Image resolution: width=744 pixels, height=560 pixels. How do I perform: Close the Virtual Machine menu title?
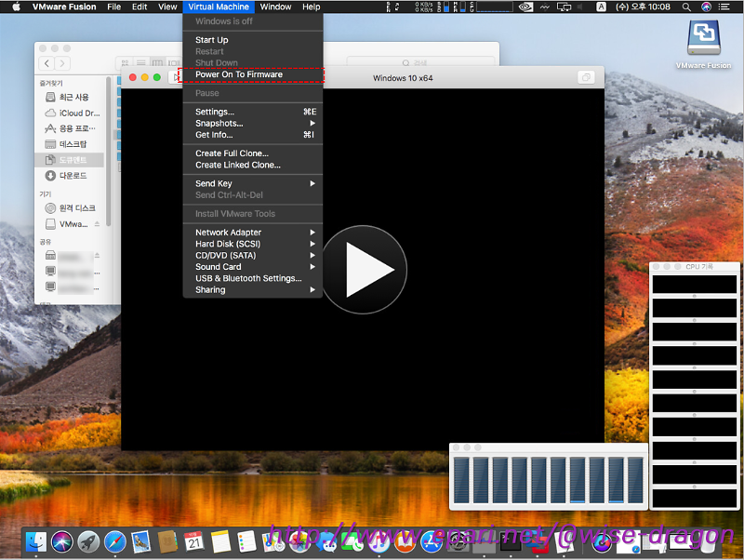(x=219, y=7)
